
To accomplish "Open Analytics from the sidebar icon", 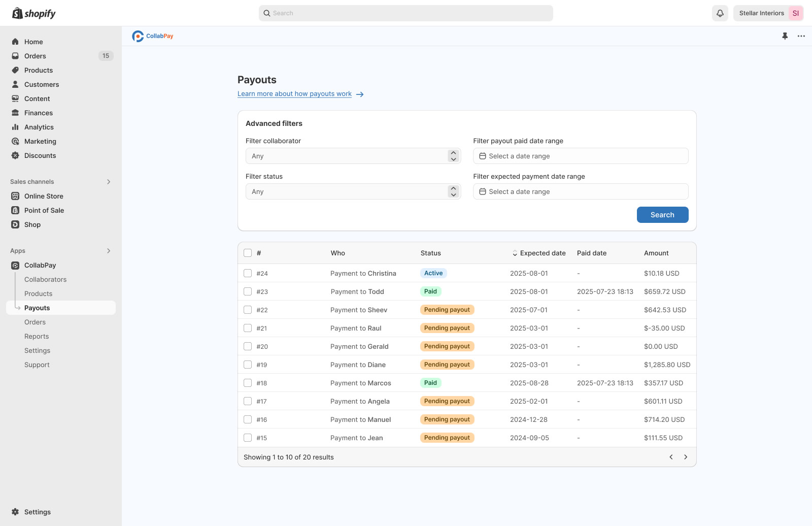I will tap(15, 127).
